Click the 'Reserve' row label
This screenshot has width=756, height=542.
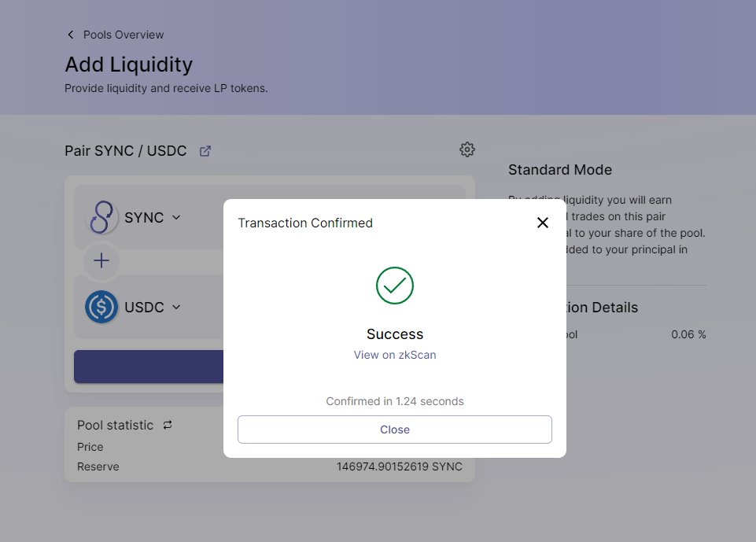(x=98, y=466)
